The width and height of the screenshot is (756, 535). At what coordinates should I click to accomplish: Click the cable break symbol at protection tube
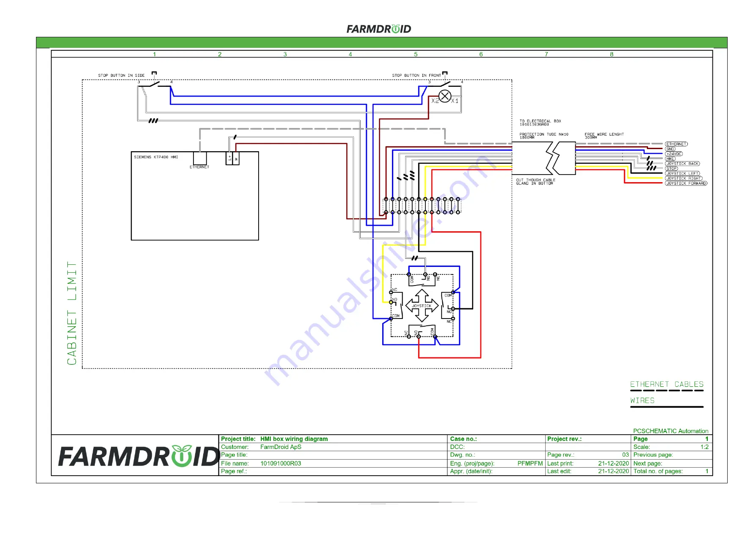[552, 158]
